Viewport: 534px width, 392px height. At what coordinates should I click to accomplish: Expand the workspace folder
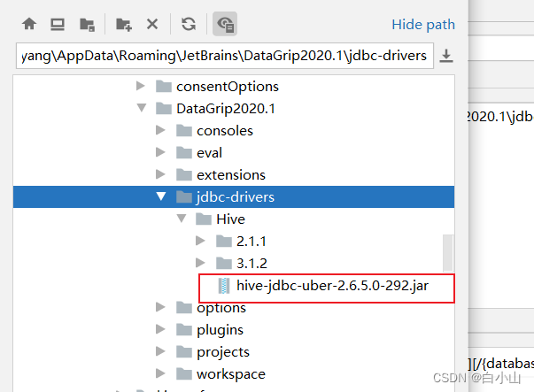tap(160, 373)
